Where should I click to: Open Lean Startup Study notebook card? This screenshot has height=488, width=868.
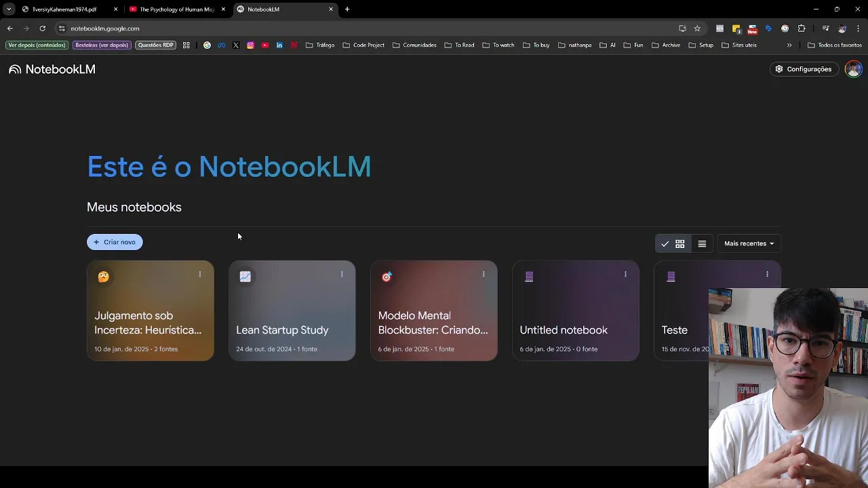pos(292,311)
